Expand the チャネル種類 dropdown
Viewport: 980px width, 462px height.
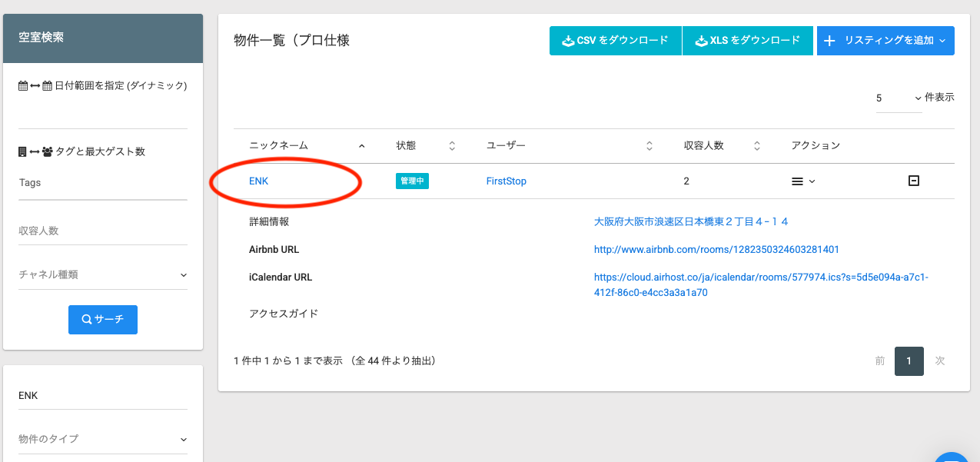[x=103, y=274]
